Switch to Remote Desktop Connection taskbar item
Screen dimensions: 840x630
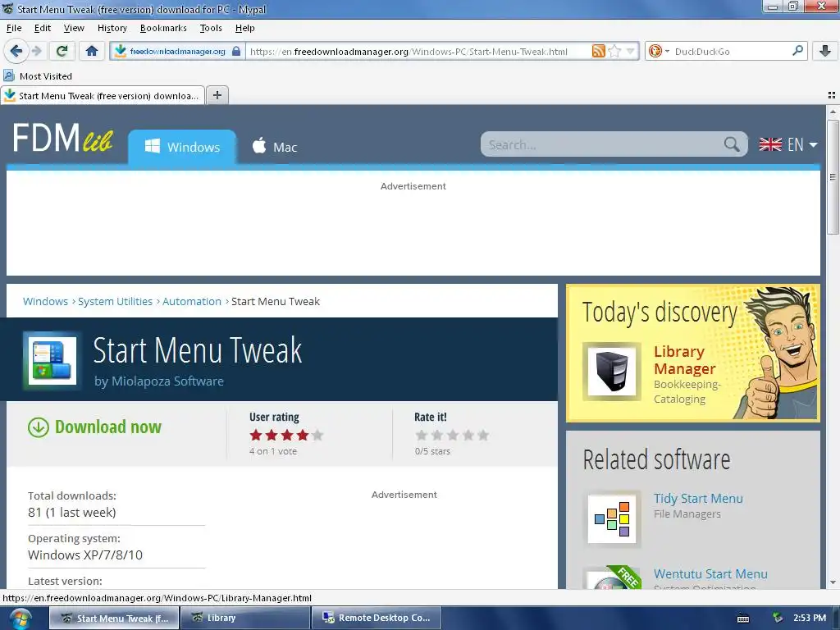(x=376, y=618)
